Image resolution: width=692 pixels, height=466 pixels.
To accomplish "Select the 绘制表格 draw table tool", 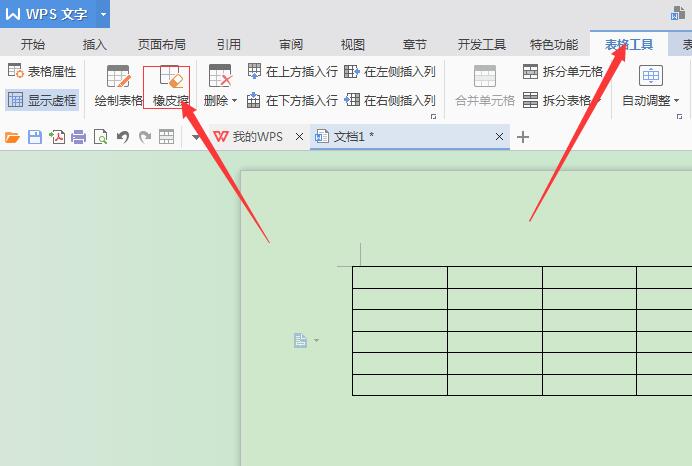I will point(118,86).
